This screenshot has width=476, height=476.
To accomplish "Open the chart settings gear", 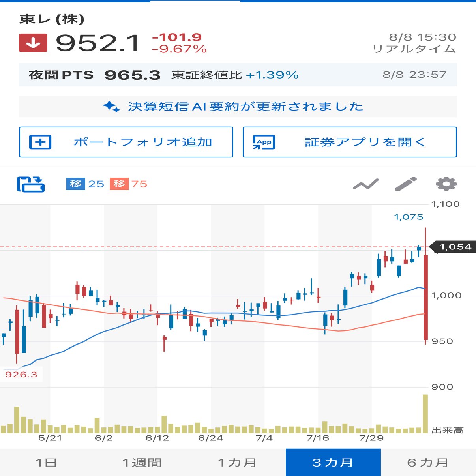I will pos(446,184).
